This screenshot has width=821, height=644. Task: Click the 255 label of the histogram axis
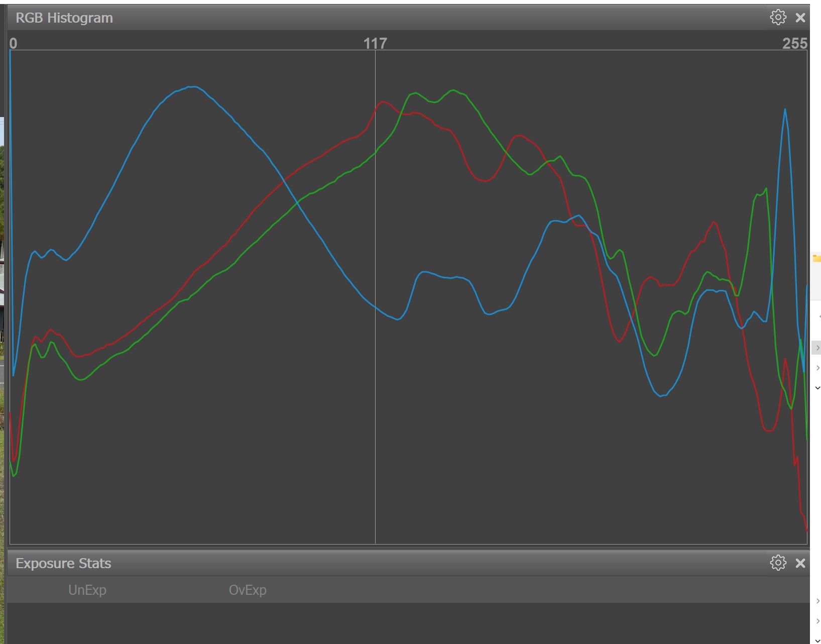click(x=794, y=43)
